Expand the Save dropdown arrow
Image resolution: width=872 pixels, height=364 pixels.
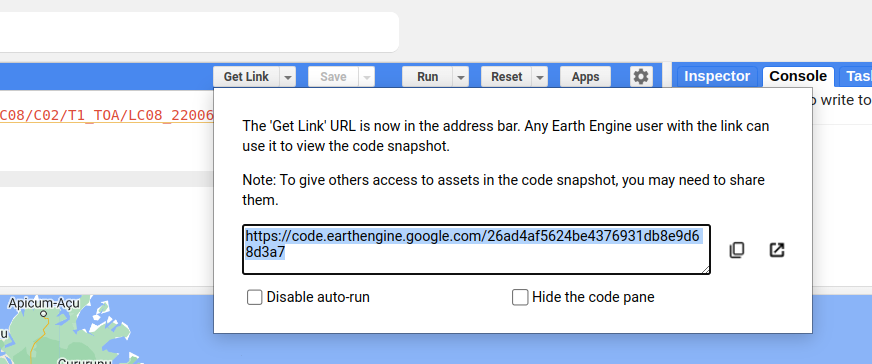[x=366, y=77]
